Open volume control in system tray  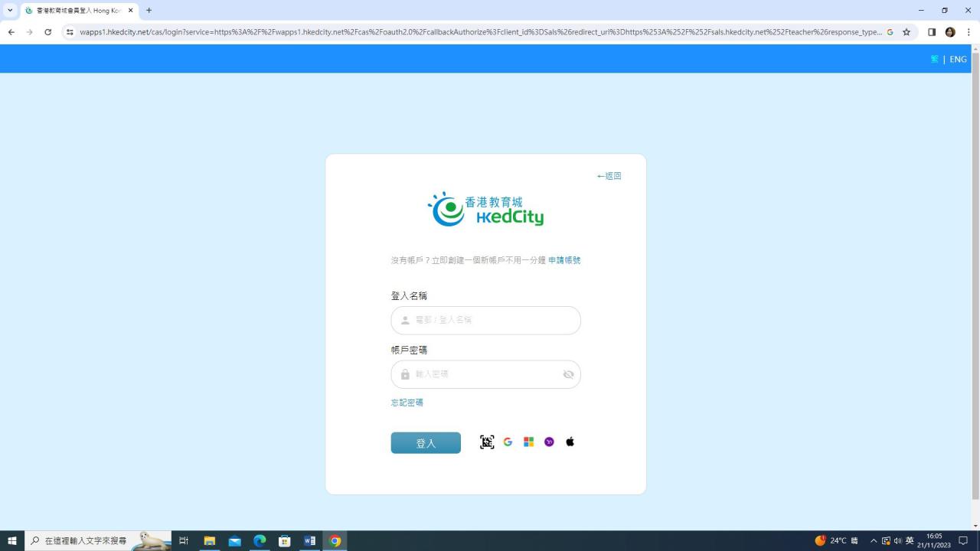(898, 541)
